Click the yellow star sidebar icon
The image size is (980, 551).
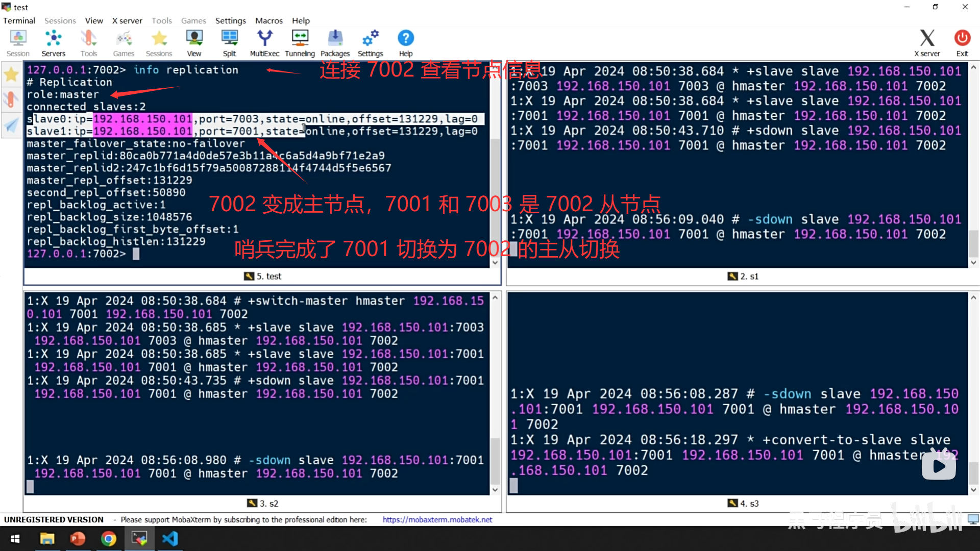11,75
